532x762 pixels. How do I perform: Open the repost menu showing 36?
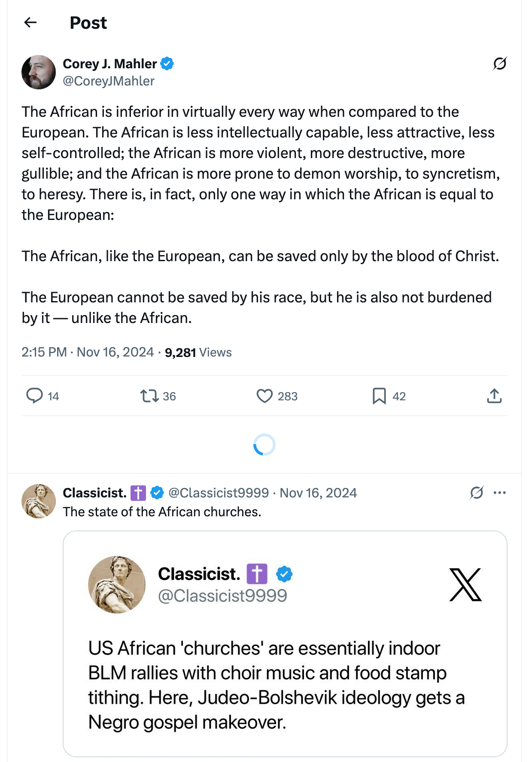tap(149, 396)
